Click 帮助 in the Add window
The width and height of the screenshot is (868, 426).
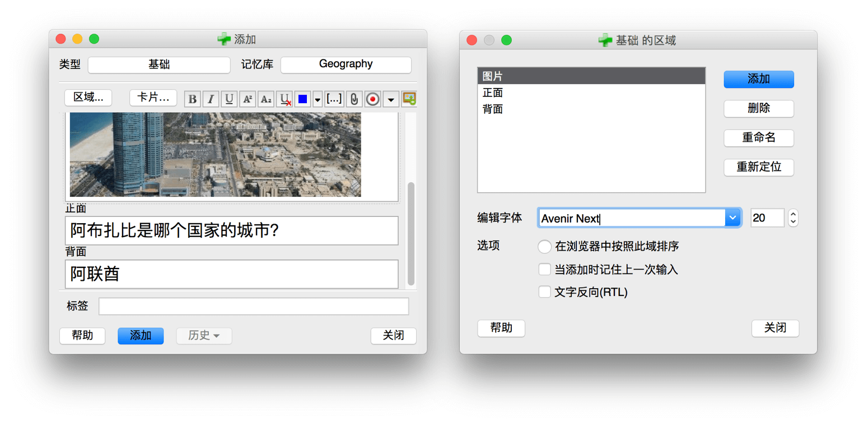[x=83, y=336]
